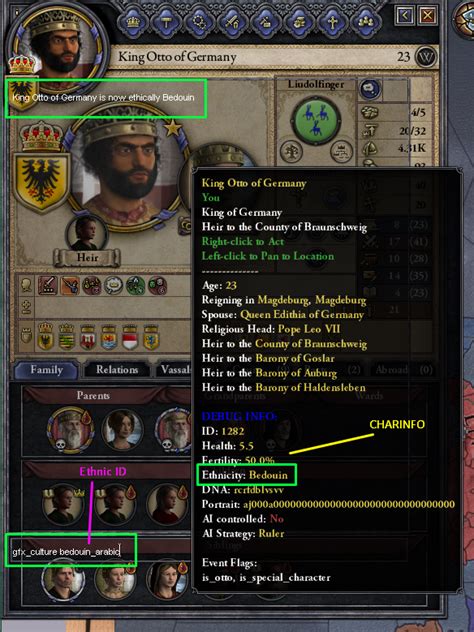Open the hammer laws view icon
This screenshot has height=632, width=474.
[x=166, y=22]
